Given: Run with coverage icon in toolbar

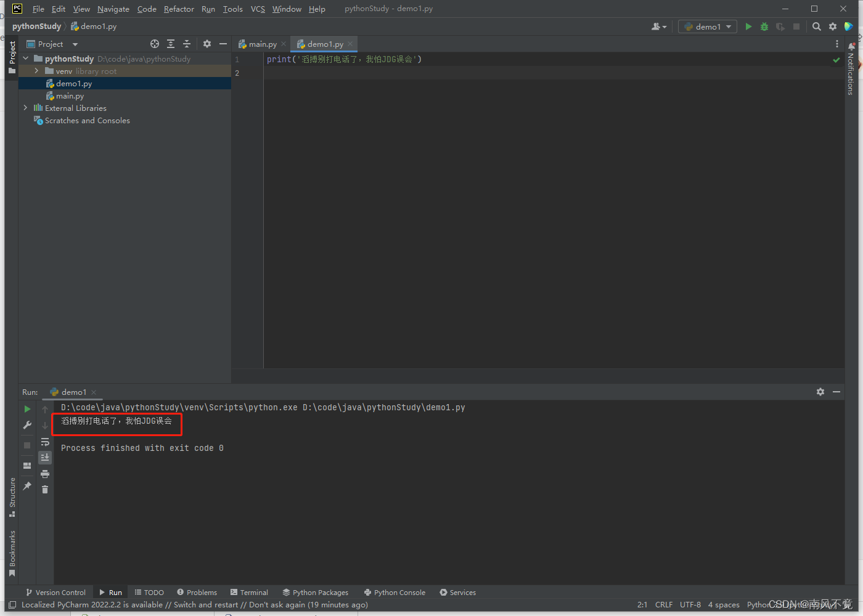Looking at the screenshot, I should tap(780, 26).
